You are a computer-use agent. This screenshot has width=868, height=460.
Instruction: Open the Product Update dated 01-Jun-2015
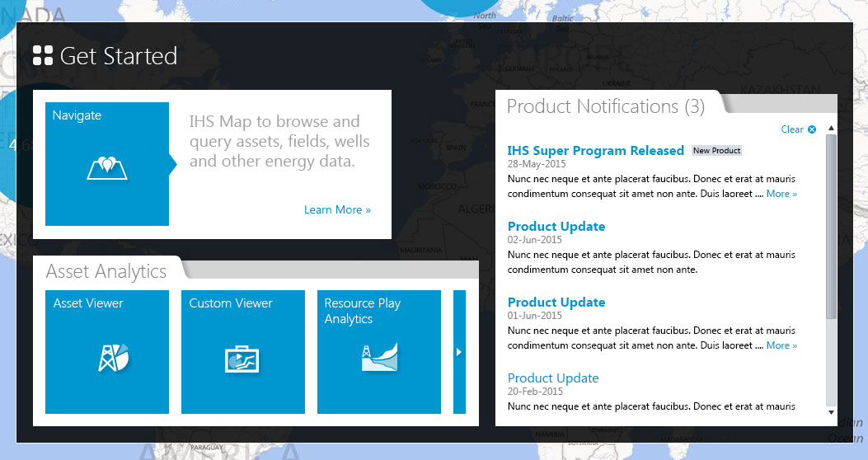(x=556, y=303)
